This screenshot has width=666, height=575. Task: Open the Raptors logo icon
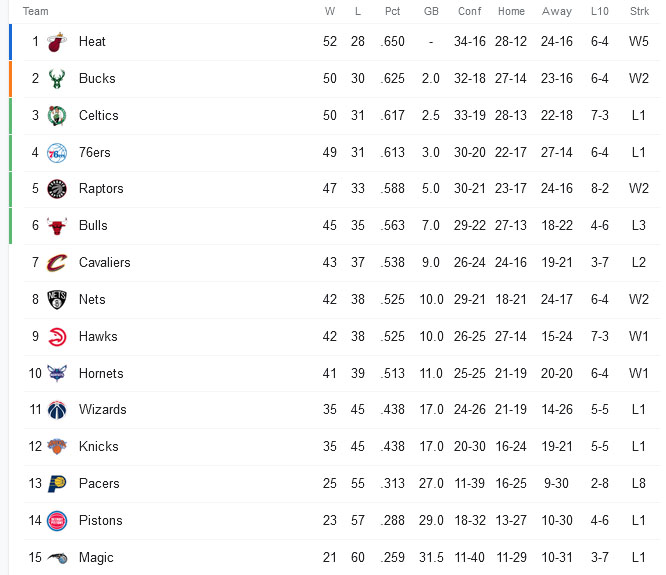point(57,189)
